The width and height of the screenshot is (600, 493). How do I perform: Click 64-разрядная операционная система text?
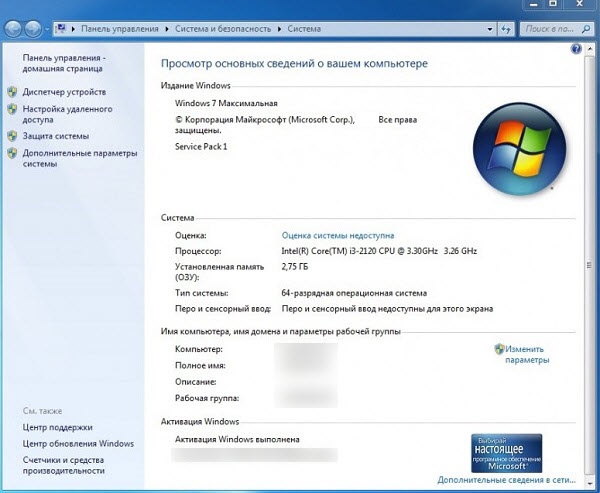click(x=354, y=293)
